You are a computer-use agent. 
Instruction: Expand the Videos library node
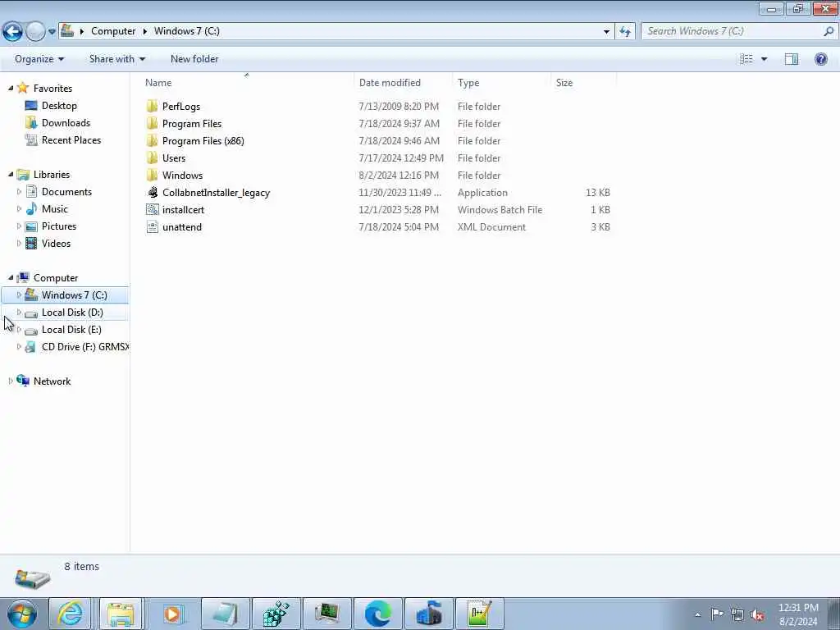point(20,243)
